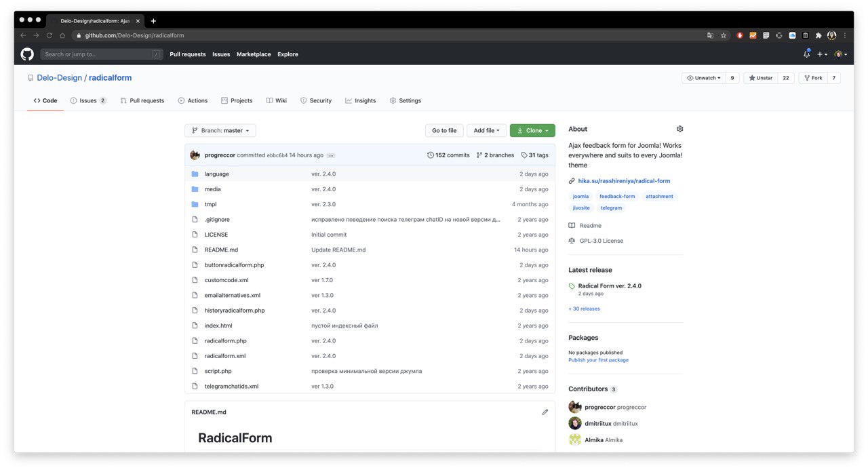The image size is (868, 470).
Task: Click the joomla topic tag
Action: tap(581, 197)
